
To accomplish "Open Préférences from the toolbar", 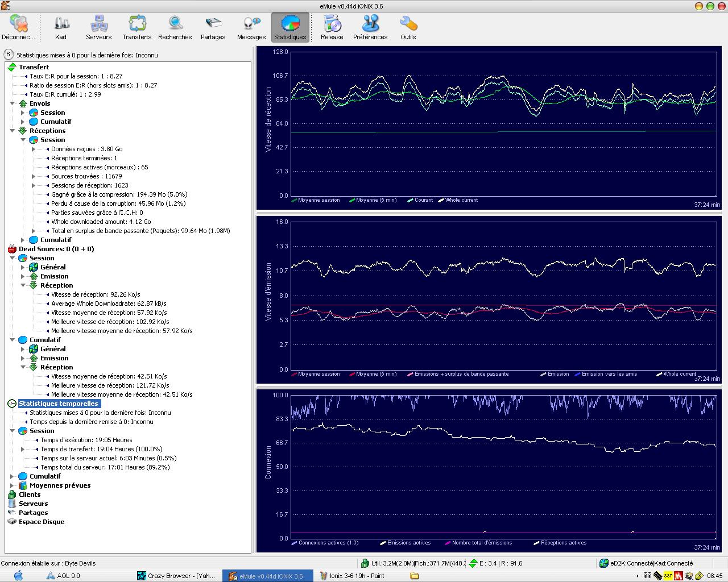I will (370, 27).
